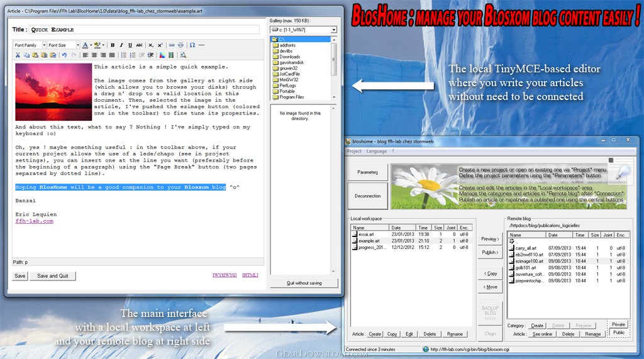Click the subscript toolbar icon
644x359 pixels.
tap(151, 45)
